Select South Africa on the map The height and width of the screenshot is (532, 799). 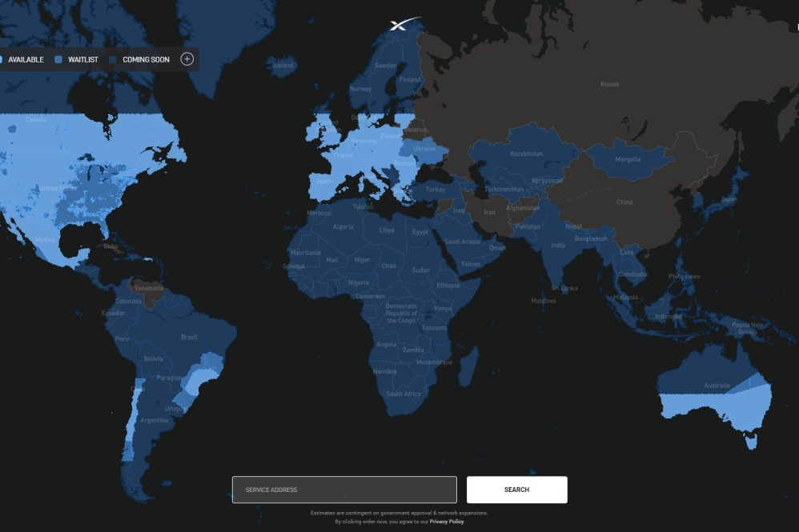[x=403, y=394]
